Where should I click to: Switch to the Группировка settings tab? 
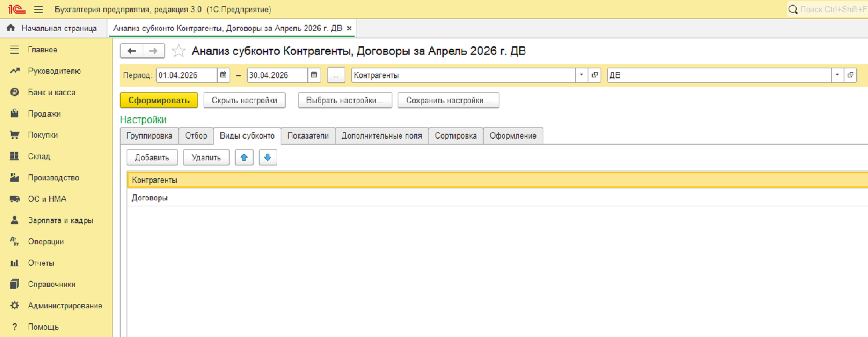149,136
